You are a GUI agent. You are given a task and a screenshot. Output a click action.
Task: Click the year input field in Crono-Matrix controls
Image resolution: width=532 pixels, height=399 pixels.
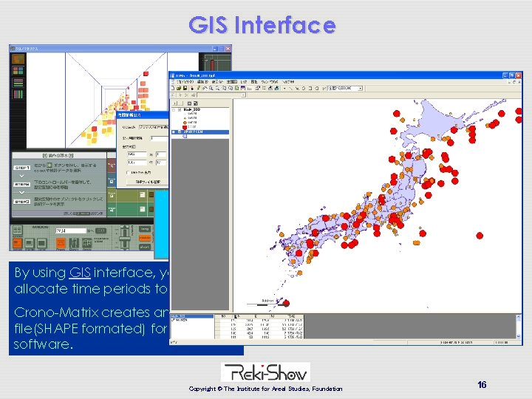(71, 231)
